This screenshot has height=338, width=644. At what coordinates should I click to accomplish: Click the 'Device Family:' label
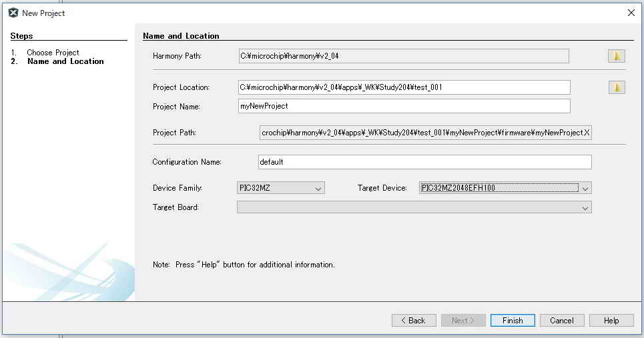[178, 188]
